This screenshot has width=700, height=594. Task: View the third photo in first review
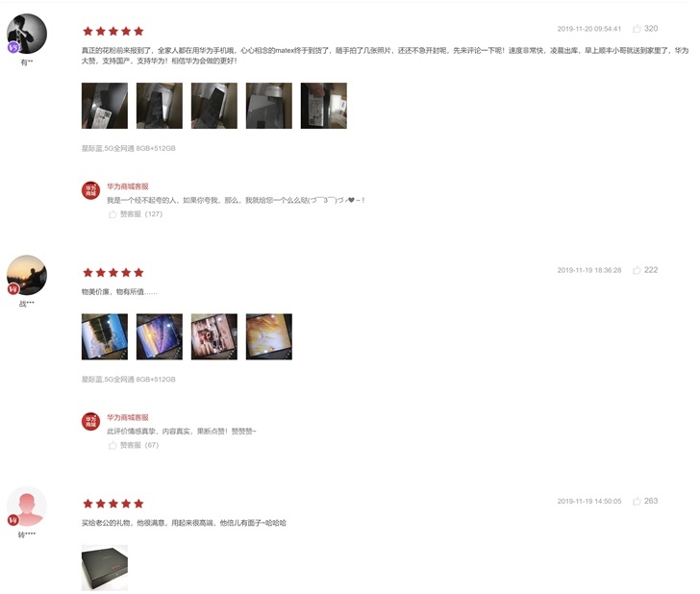click(x=214, y=106)
